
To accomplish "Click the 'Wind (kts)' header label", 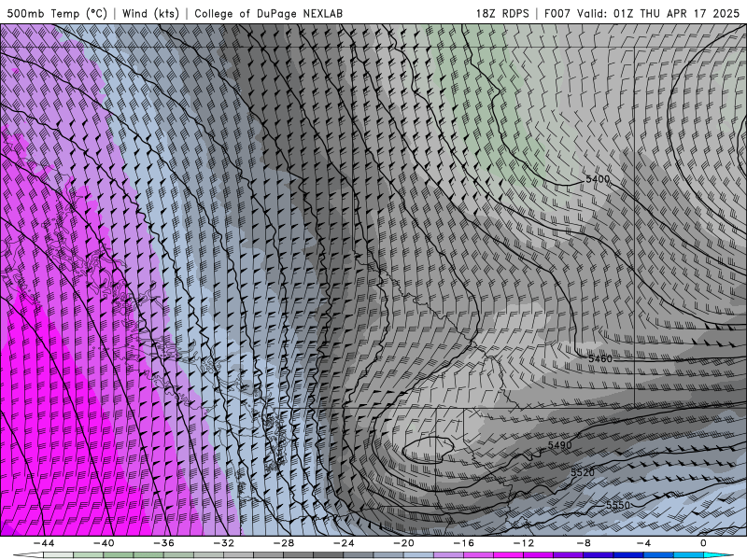I will coord(150,13).
